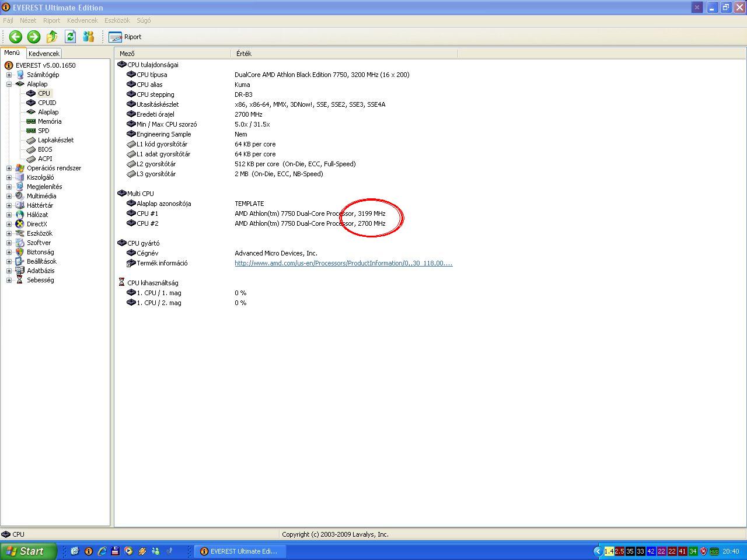Click the Eszközök icon in the tree
Screen dimensions: 747x560
point(20,233)
